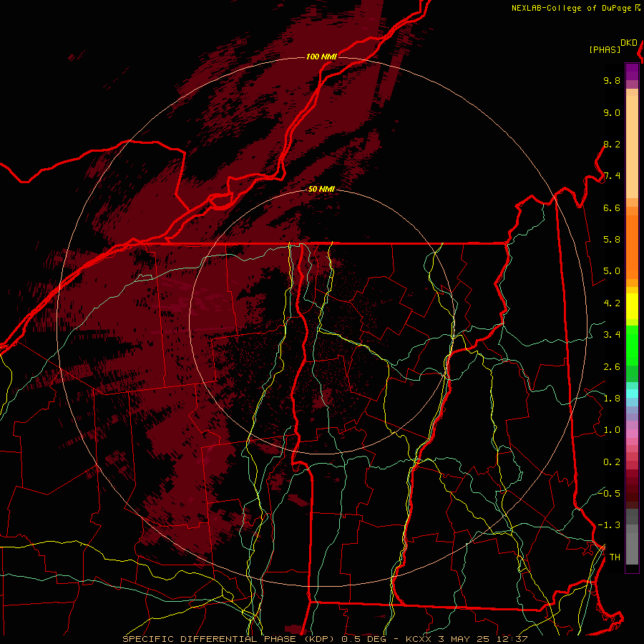Click the purple top segment of color bar
The image size is (644, 644).
(632, 72)
